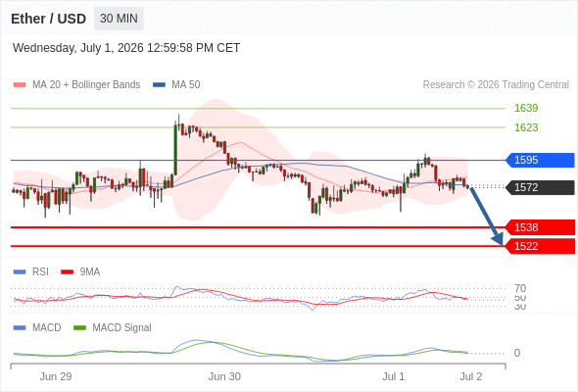Click the black 1572 current price tag

(540, 187)
